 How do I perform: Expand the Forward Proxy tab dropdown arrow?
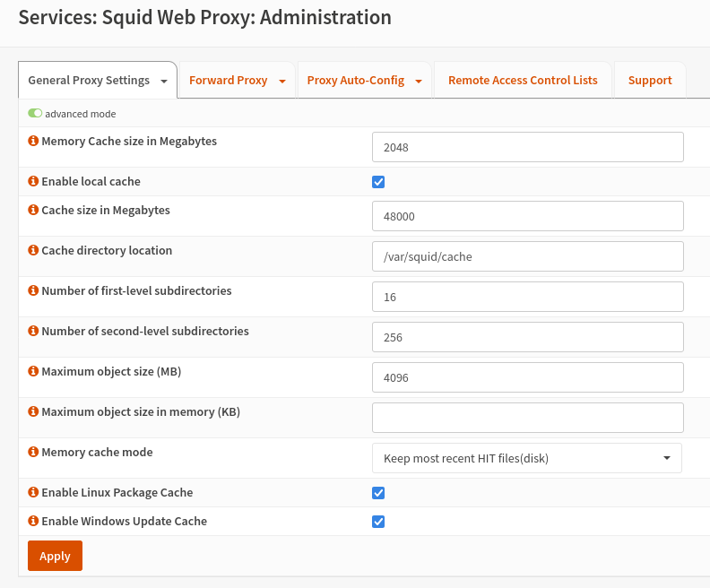click(x=282, y=82)
